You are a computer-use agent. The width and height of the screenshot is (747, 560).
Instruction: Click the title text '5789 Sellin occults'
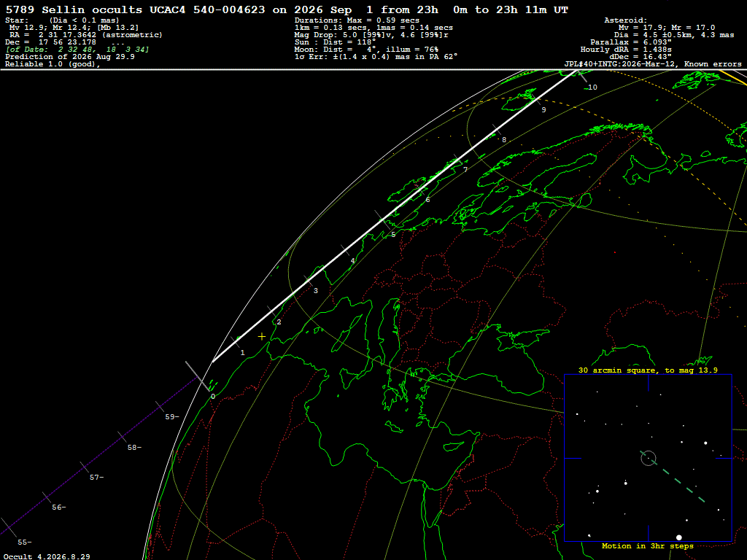click(74, 9)
